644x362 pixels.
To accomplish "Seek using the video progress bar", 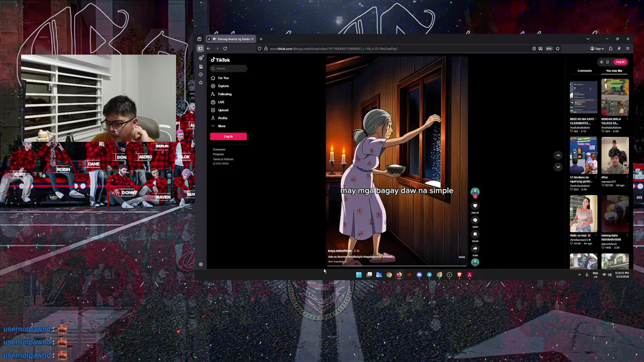I will [x=396, y=266].
